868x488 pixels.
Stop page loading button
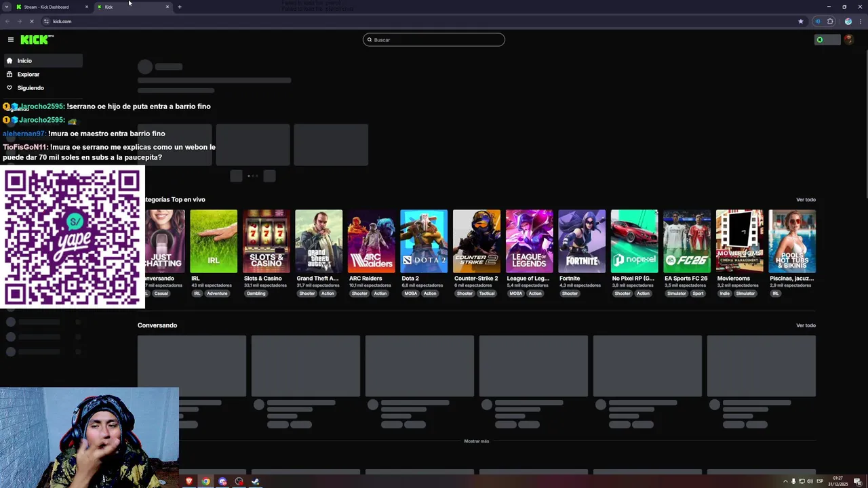32,22
